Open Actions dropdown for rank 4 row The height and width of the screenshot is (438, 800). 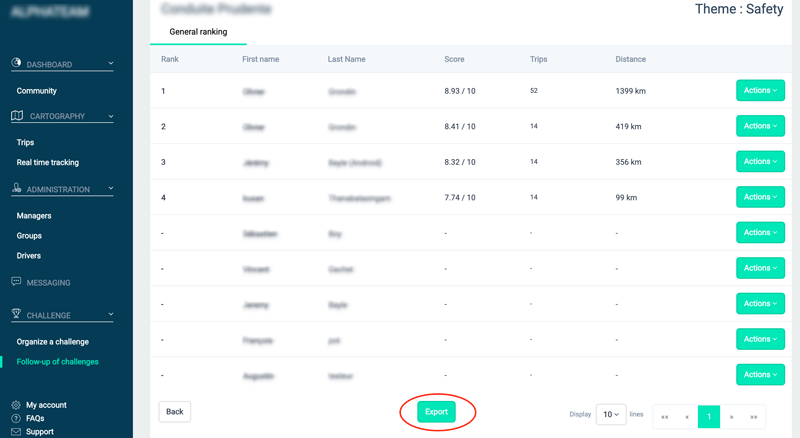760,197
